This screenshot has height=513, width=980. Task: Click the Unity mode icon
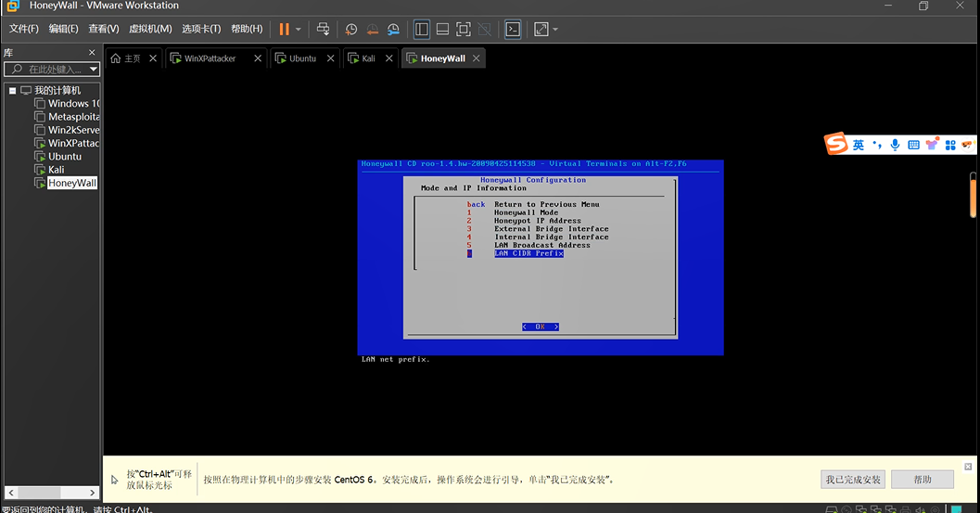484,30
